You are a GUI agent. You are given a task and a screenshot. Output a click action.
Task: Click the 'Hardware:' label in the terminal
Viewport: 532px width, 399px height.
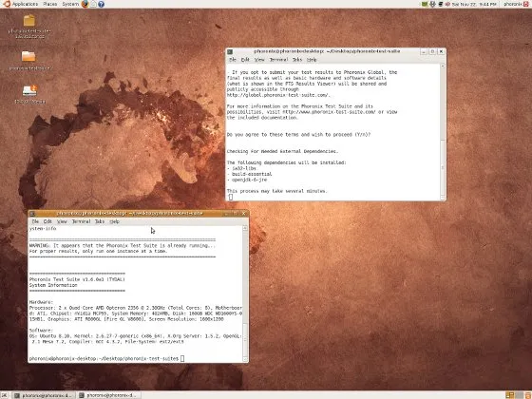[x=41, y=302]
